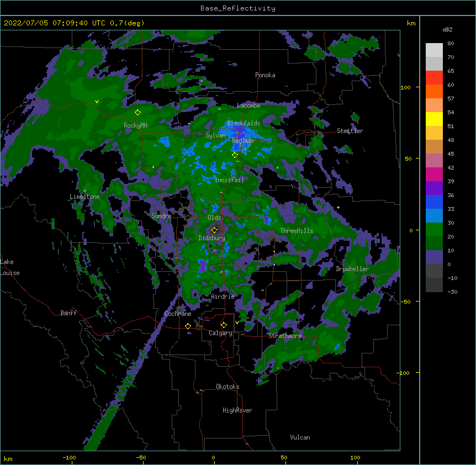Click the Lake Louise label at left edge
476x465 pixels.
click(10, 267)
